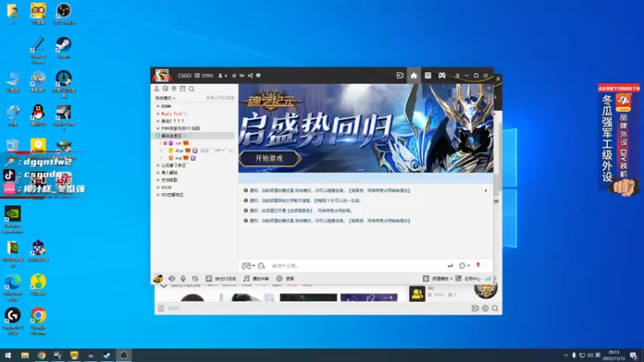
Task: Open the game emoji dropdown beside chat input
Action: point(248,265)
